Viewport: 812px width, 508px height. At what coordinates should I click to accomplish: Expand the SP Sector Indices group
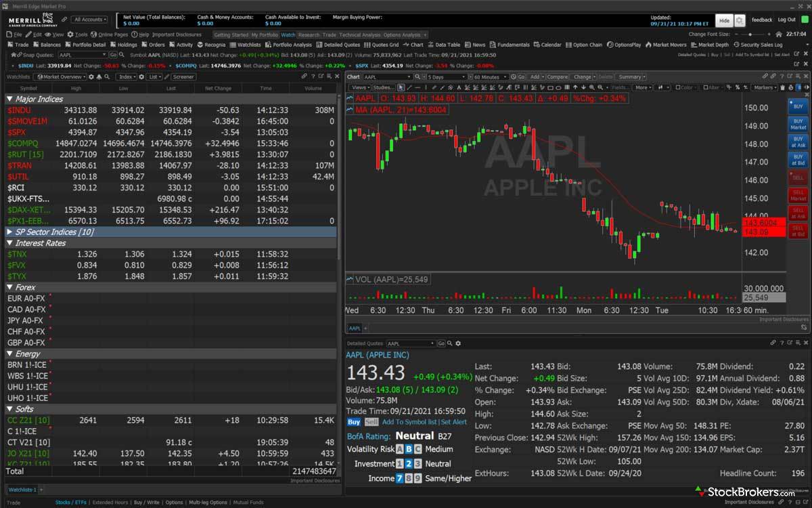point(9,232)
